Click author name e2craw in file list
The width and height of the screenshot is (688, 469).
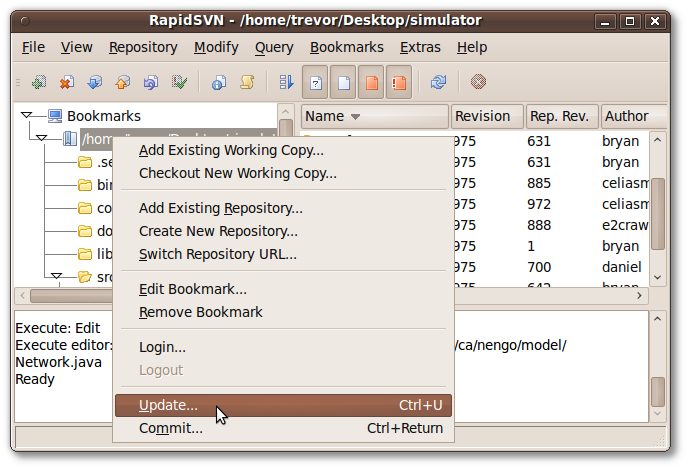coord(625,226)
